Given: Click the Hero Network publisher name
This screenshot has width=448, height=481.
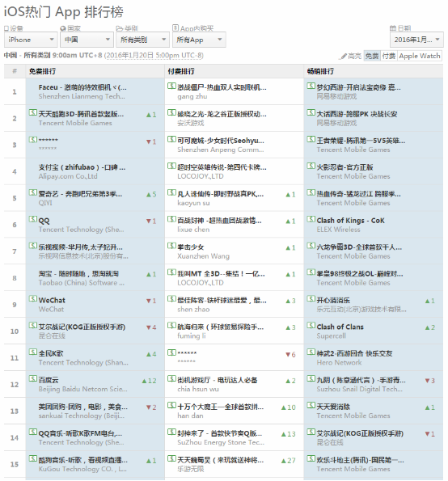Looking at the screenshot, I should click(339, 363).
